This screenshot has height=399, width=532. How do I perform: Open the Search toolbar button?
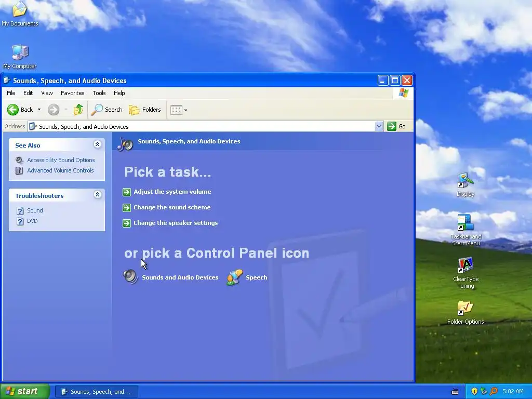pyautogui.click(x=107, y=110)
